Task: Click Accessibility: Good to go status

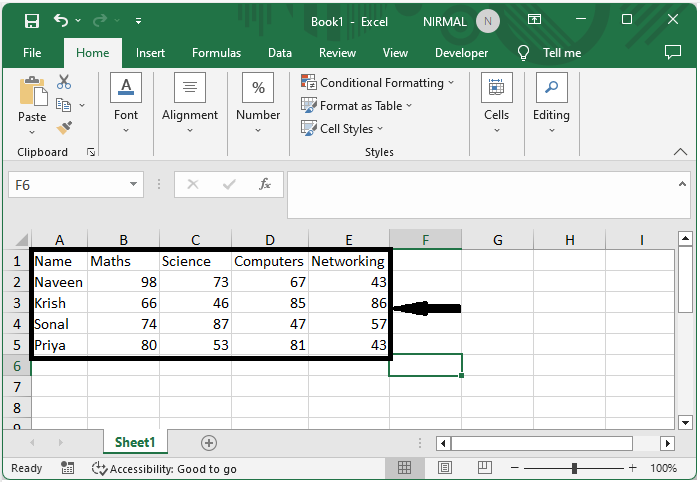Action: point(164,468)
